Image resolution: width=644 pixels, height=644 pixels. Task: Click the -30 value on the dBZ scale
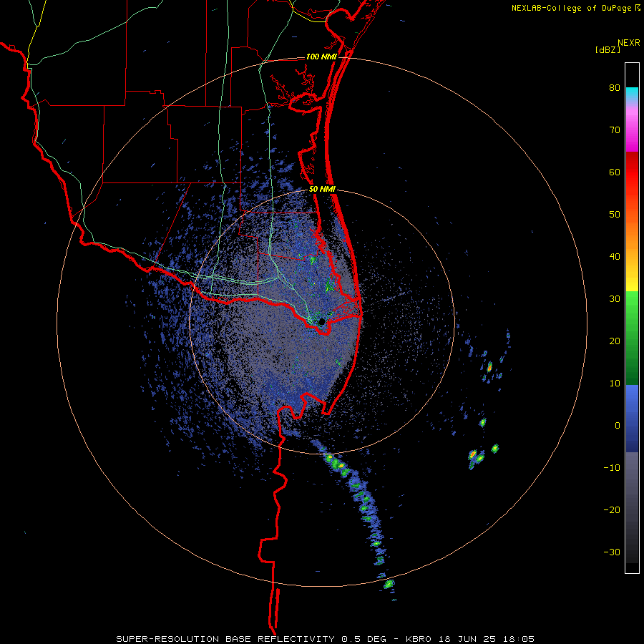(612, 552)
